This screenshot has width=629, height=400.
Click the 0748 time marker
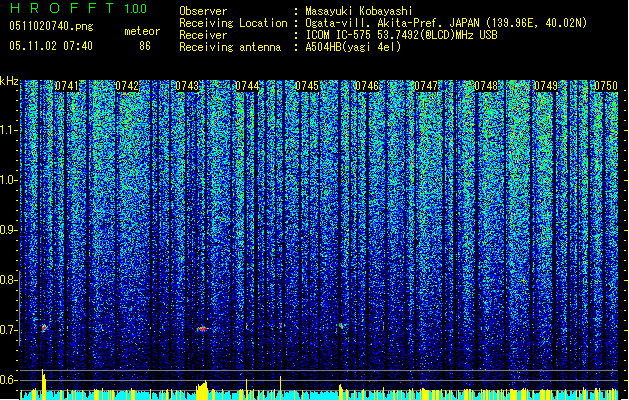tap(486, 86)
